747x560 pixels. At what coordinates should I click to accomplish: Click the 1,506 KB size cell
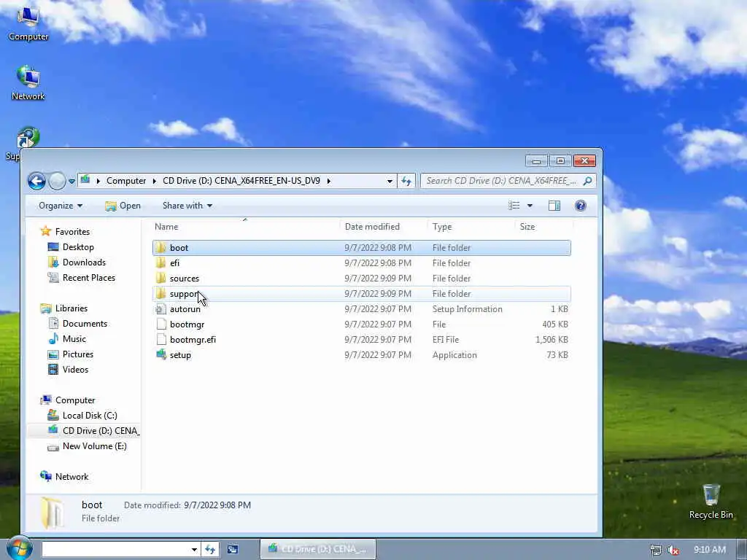coord(551,340)
